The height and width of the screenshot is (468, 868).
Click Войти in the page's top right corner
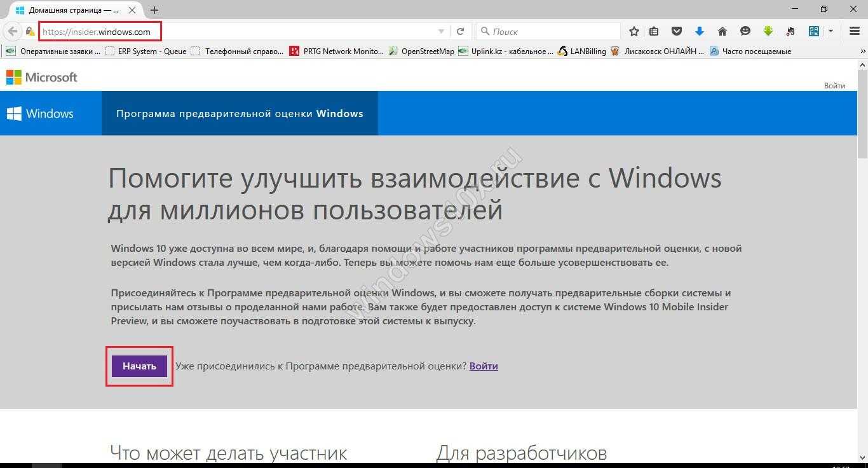point(834,85)
